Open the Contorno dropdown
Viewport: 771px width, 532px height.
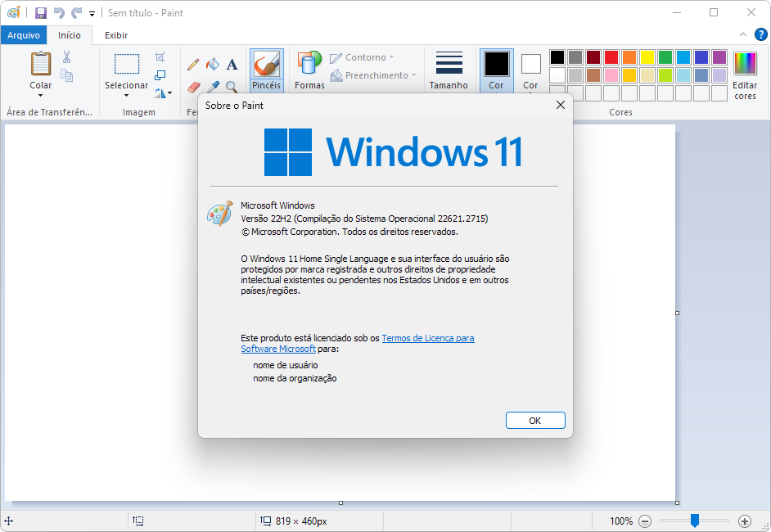[x=363, y=57]
